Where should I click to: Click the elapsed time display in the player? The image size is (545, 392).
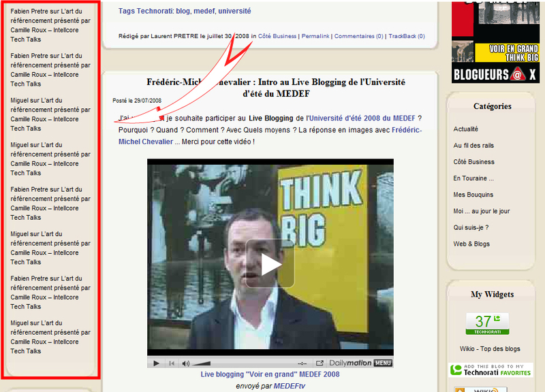point(302,363)
